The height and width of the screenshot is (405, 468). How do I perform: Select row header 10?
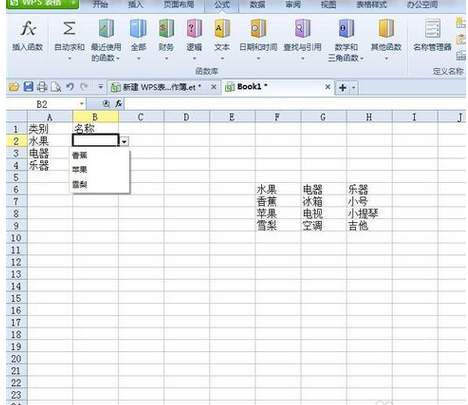coord(16,238)
